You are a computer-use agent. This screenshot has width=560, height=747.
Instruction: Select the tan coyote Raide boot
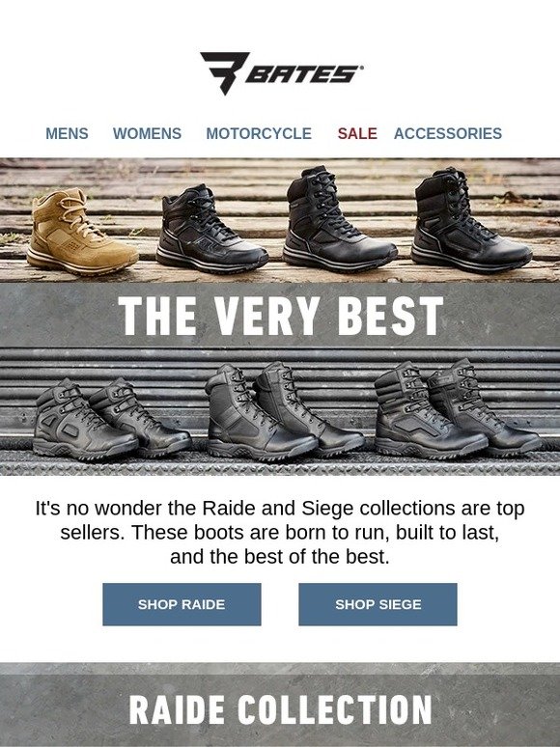tap(81, 232)
